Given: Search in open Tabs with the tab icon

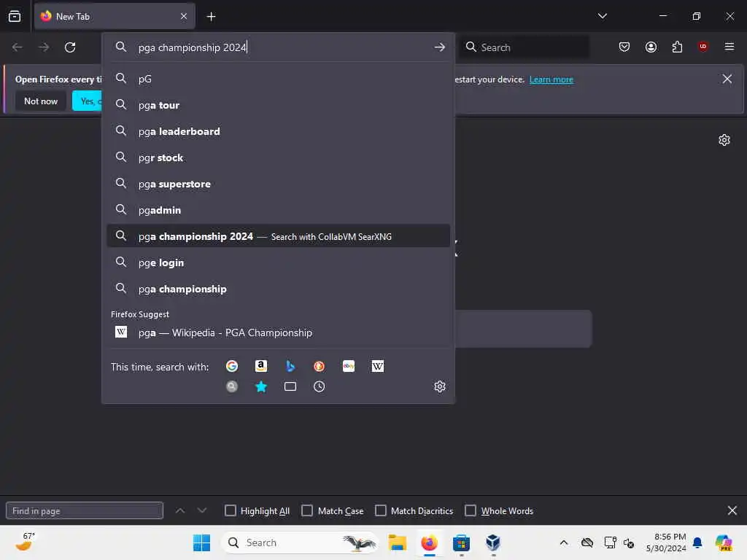Looking at the screenshot, I should tap(290, 386).
